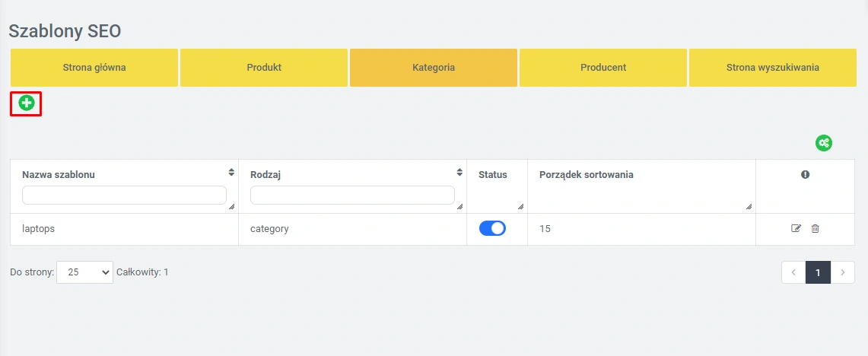Click page 1 pagination button

pyautogui.click(x=818, y=272)
